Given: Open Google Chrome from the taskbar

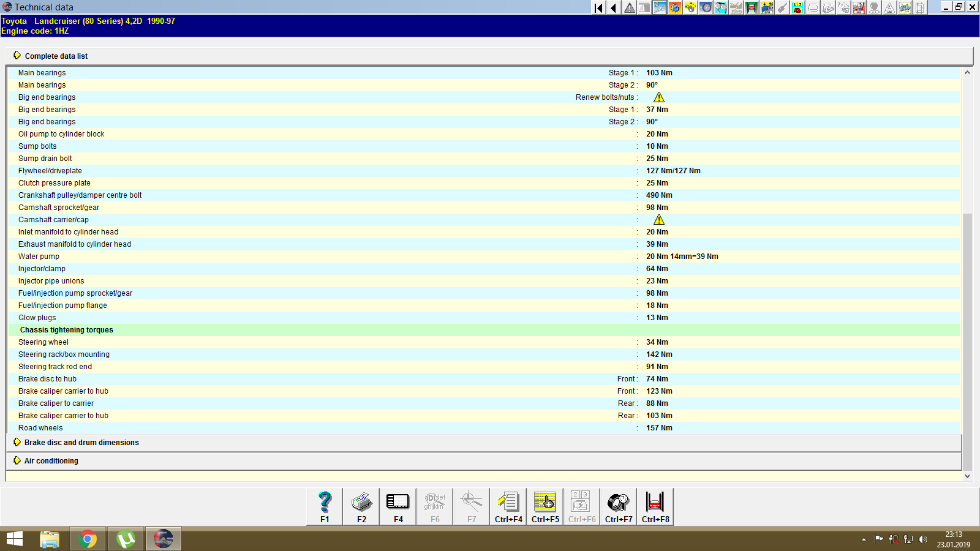Looking at the screenshot, I should coord(88,539).
